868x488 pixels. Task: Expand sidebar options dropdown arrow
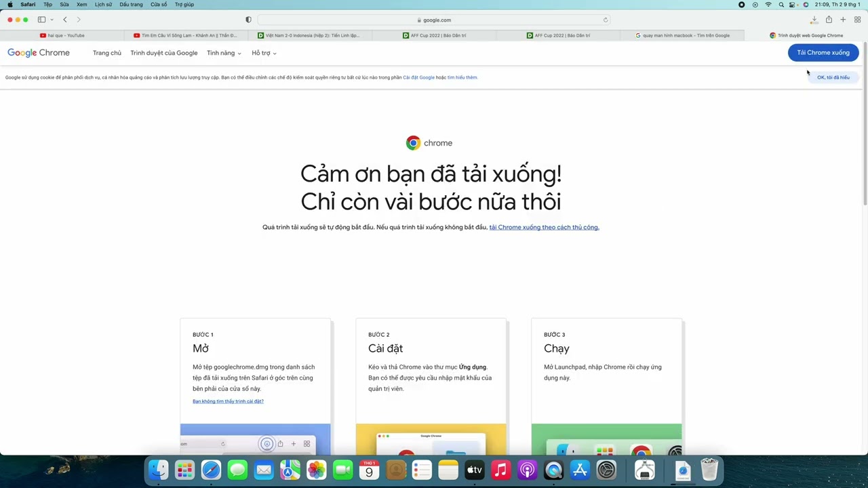pyautogui.click(x=51, y=20)
